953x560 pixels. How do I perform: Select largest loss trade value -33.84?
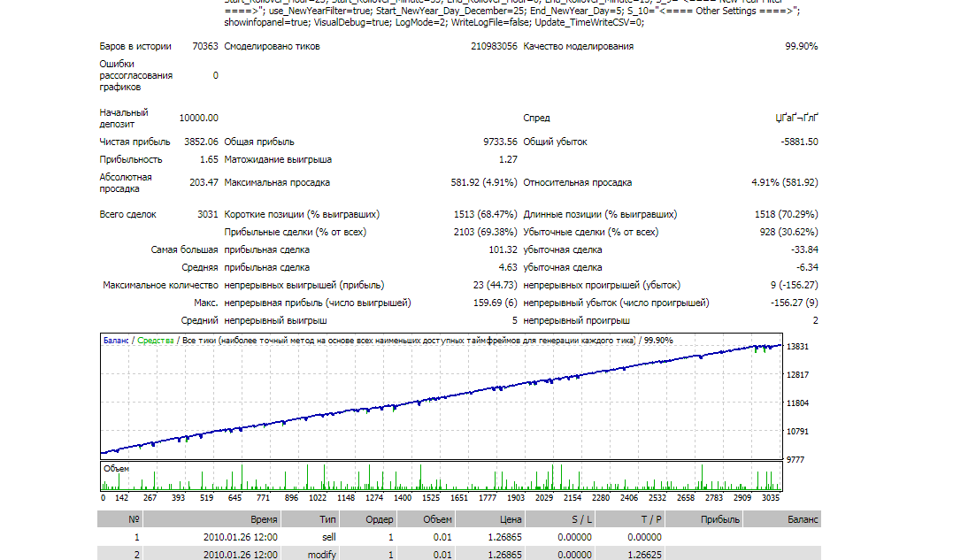[804, 249]
